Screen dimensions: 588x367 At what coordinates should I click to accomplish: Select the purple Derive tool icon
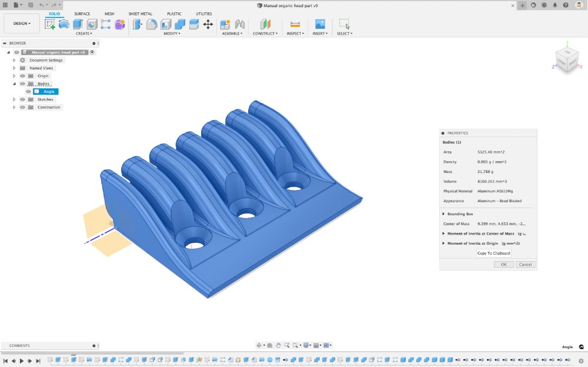point(119,24)
